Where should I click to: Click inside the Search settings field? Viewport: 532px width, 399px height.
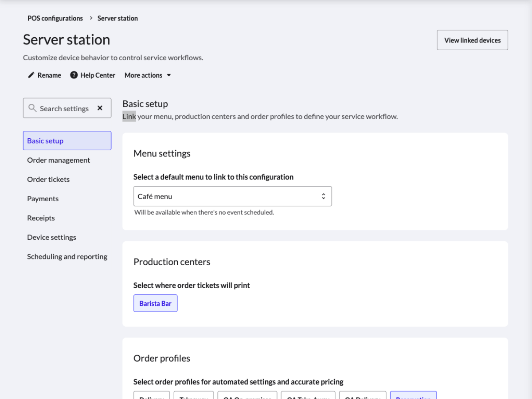[x=64, y=108]
